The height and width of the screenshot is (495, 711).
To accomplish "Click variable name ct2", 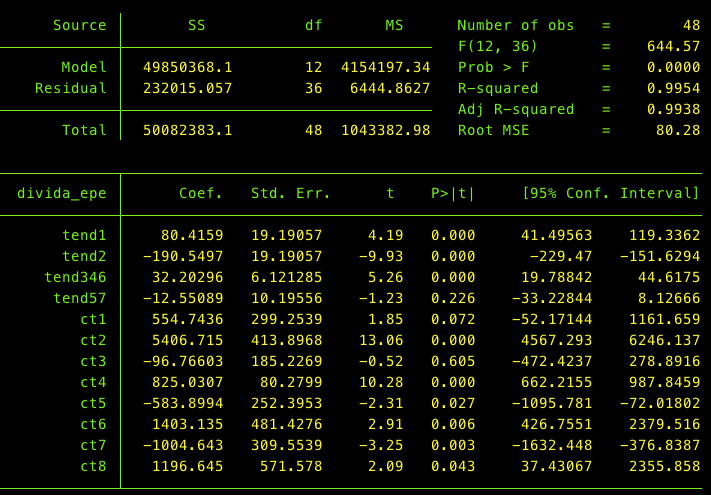I will (x=93, y=340).
